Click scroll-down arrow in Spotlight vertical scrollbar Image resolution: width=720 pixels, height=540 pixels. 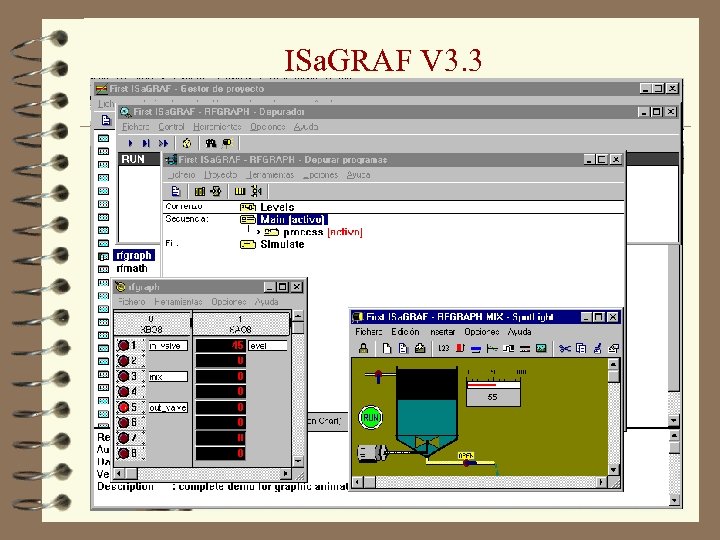pos(613,470)
